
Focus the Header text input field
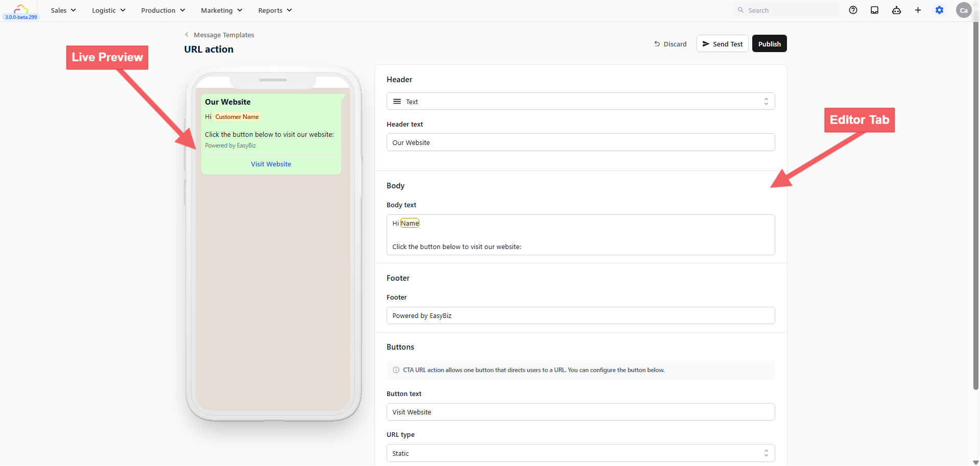click(x=581, y=142)
